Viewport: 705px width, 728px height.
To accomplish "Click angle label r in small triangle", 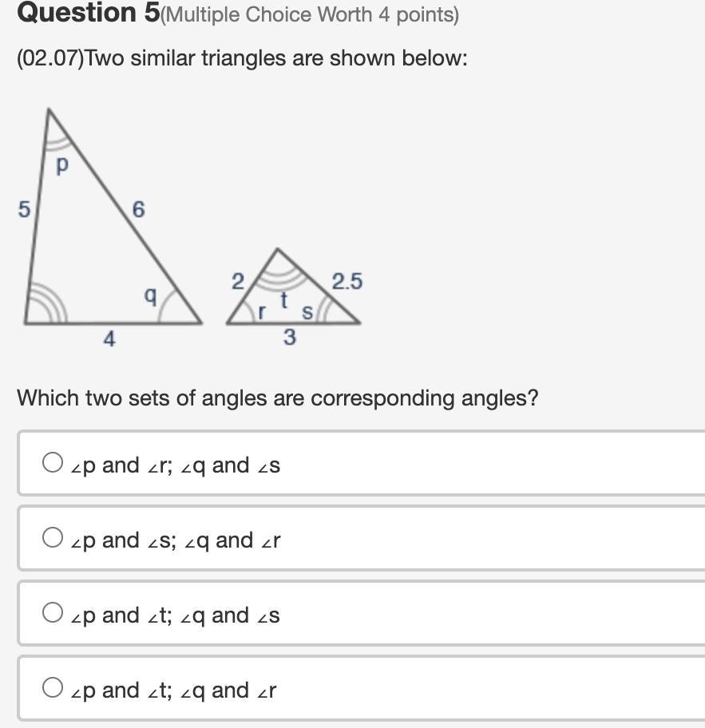I will pos(261,311).
